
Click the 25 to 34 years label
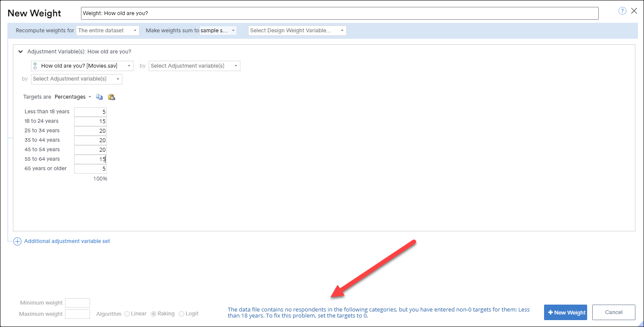point(42,131)
